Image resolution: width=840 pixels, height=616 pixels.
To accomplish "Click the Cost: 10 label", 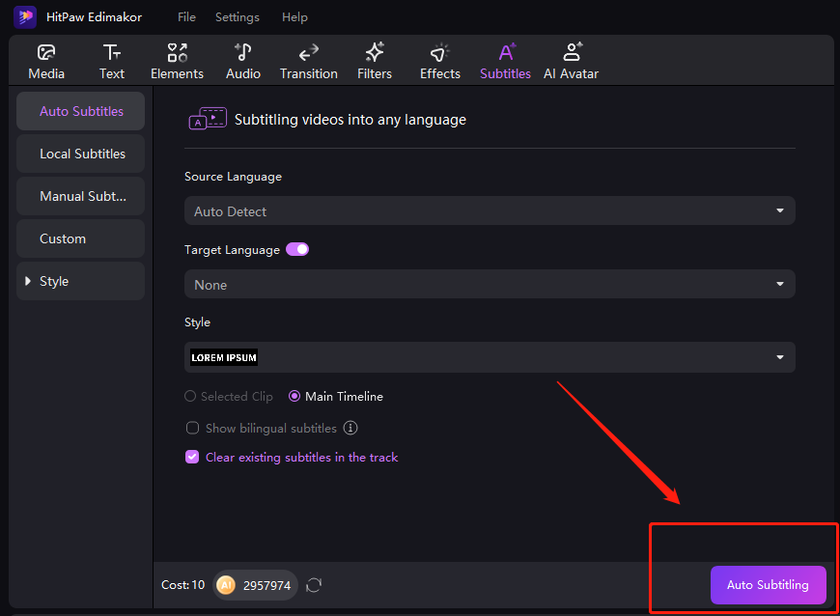I will coord(182,585).
